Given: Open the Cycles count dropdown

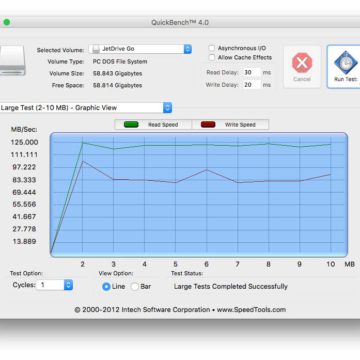Looking at the screenshot, I should point(54,285).
